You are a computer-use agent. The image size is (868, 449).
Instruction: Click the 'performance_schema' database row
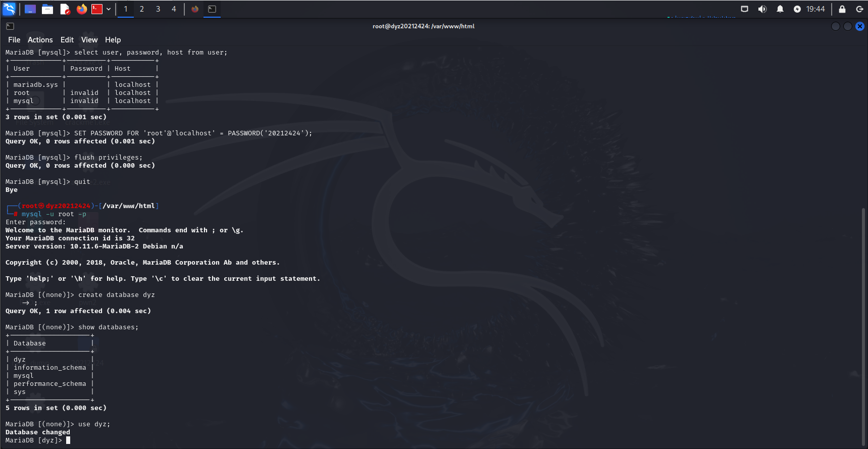[x=50, y=384]
